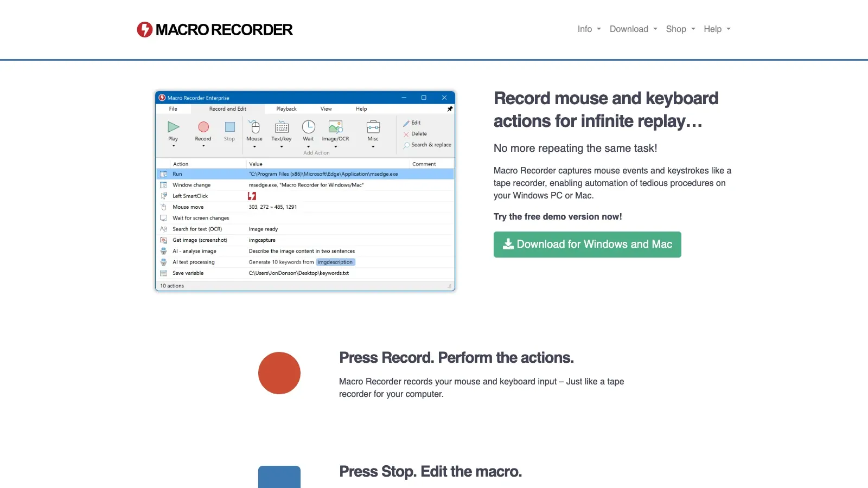868x488 pixels.
Task: Open the Help tab in the app ribbon
Action: 361,109
